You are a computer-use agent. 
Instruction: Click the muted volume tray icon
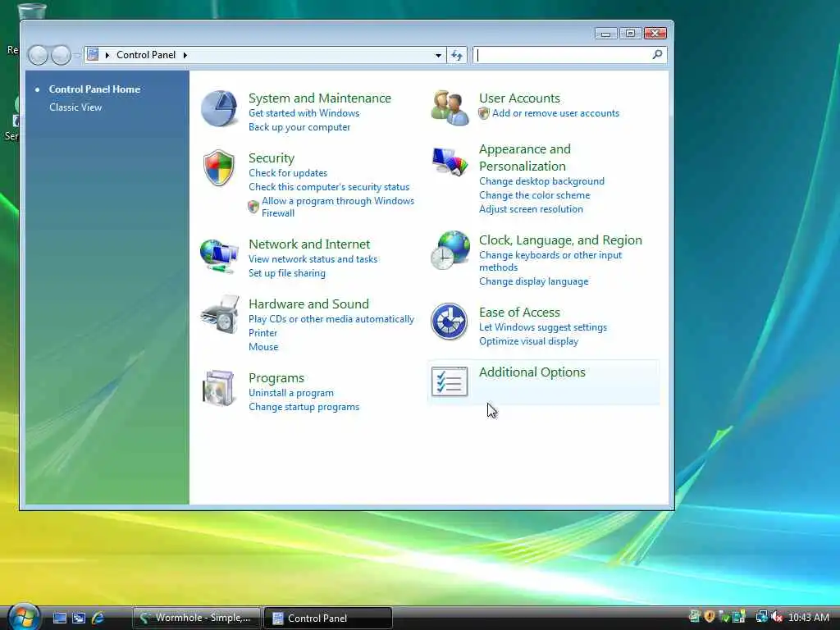776,617
